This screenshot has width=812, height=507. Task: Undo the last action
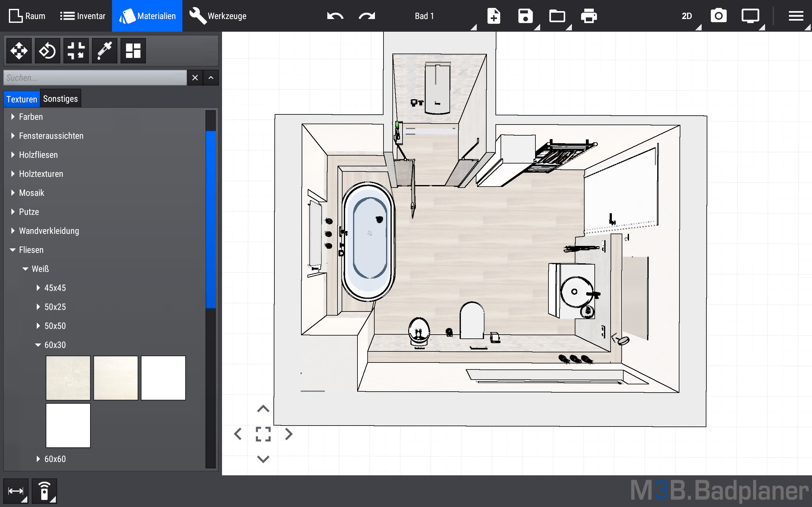tap(335, 16)
